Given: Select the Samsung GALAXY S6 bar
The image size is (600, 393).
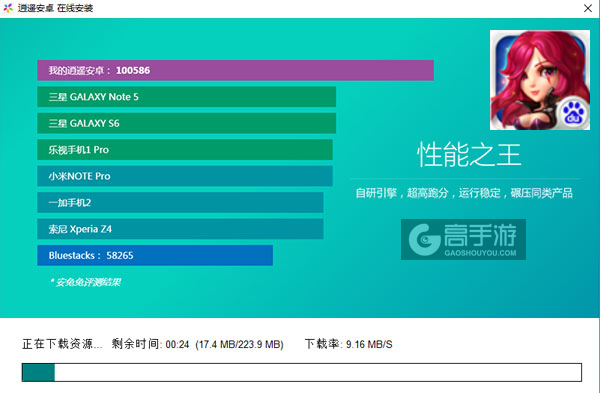Looking at the screenshot, I should 186,123.
